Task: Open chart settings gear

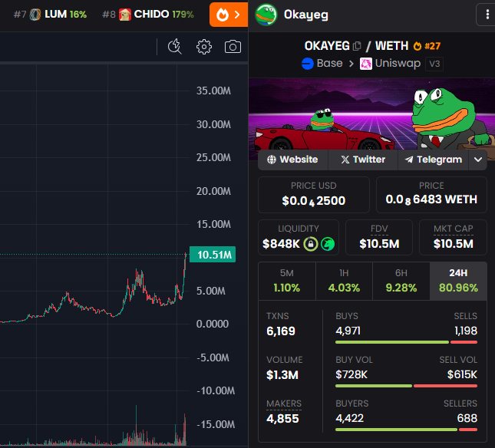Action: [204, 47]
